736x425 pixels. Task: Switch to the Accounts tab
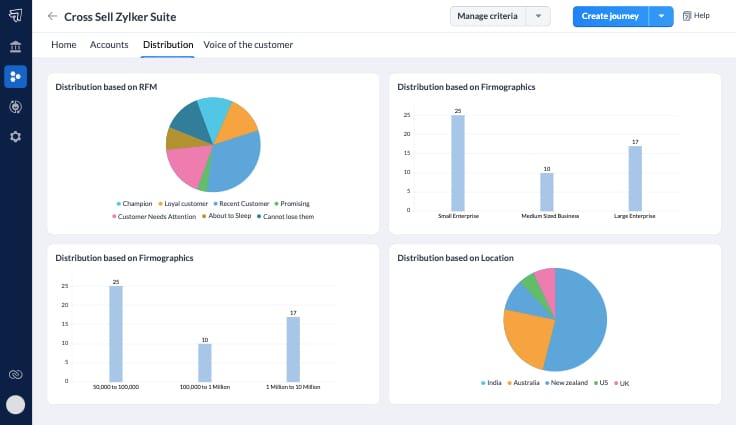click(109, 45)
